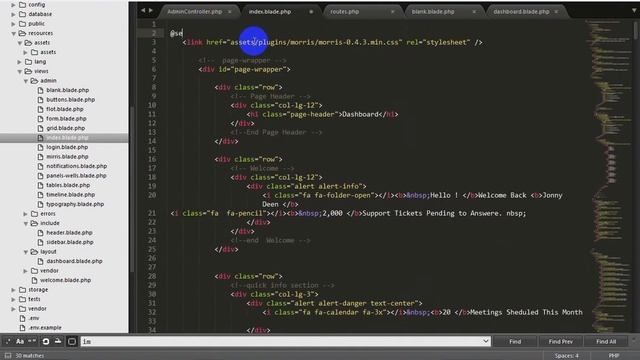640x360 pixels.
Task: Click the file icon for blank.blade.php
Action: coord(40,90)
